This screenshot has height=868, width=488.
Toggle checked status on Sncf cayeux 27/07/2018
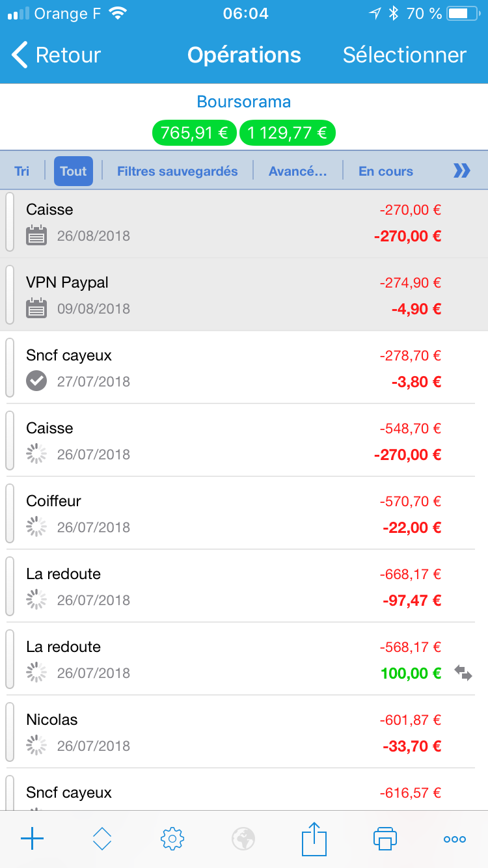(x=36, y=381)
